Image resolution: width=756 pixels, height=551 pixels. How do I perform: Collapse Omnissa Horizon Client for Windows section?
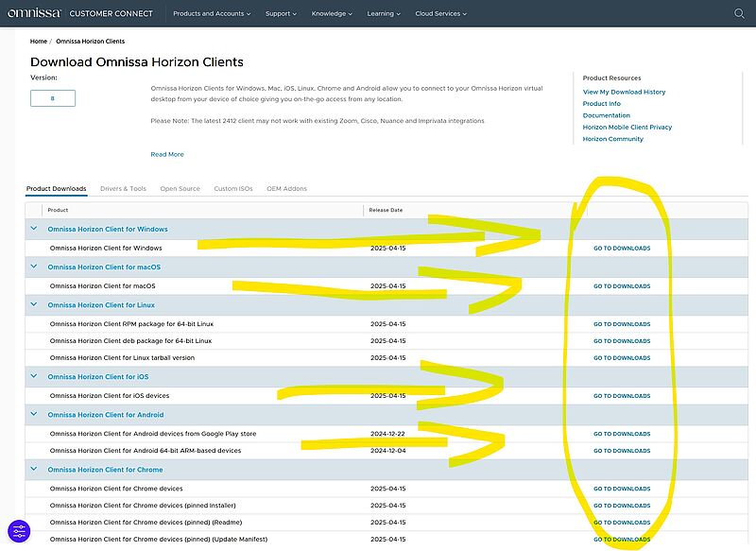[x=34, y=229]
